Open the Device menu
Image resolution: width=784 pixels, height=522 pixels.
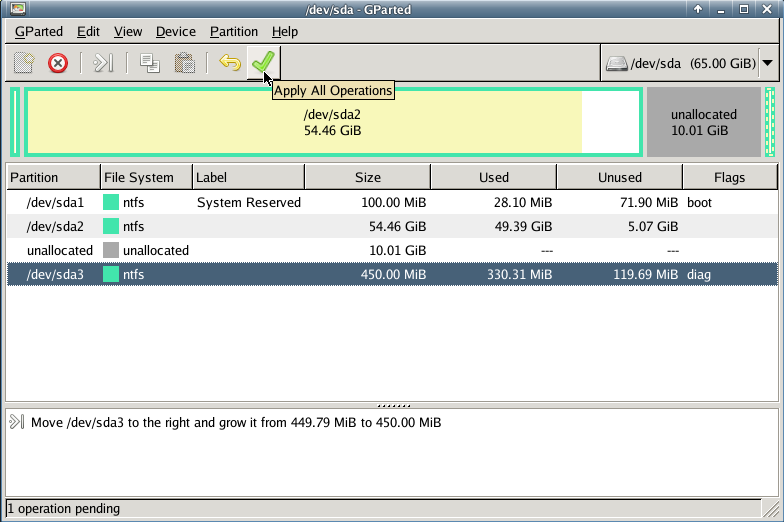[176, 32]
